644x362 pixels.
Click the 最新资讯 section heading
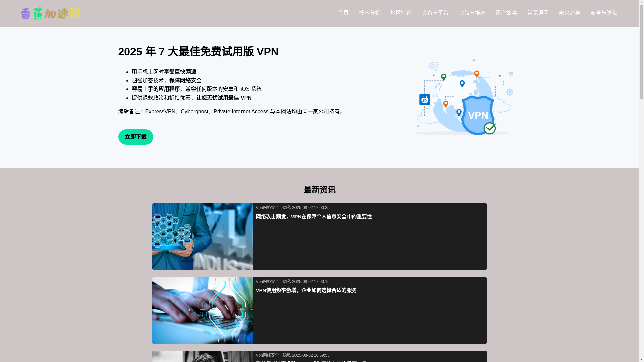point(319,190)
